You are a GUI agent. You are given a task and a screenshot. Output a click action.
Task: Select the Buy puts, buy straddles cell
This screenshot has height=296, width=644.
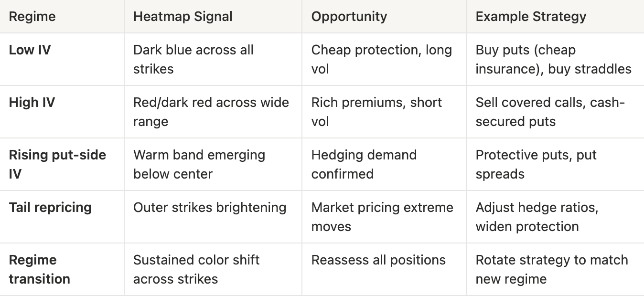(553, 59)
